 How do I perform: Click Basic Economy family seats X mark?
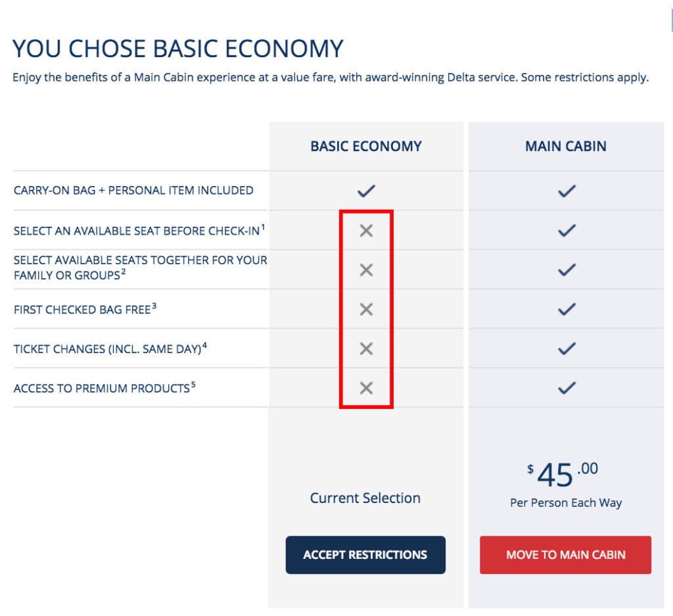[366, 270]
